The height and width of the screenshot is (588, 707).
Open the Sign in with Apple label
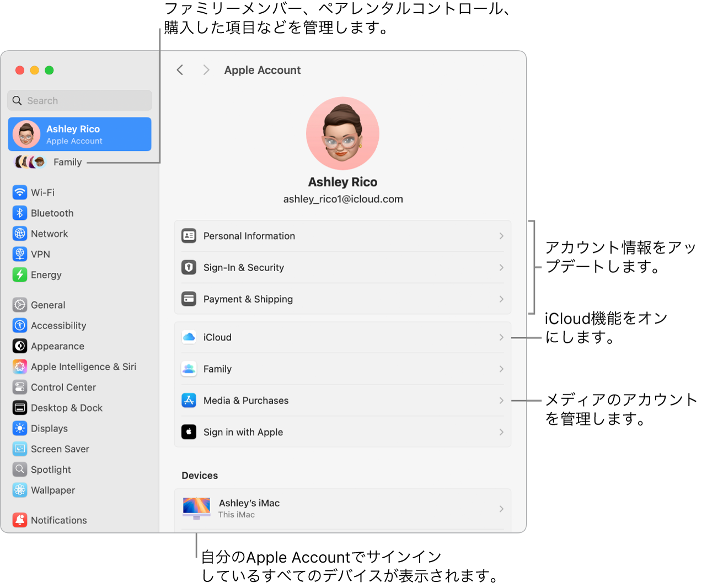tap(243, 432)
